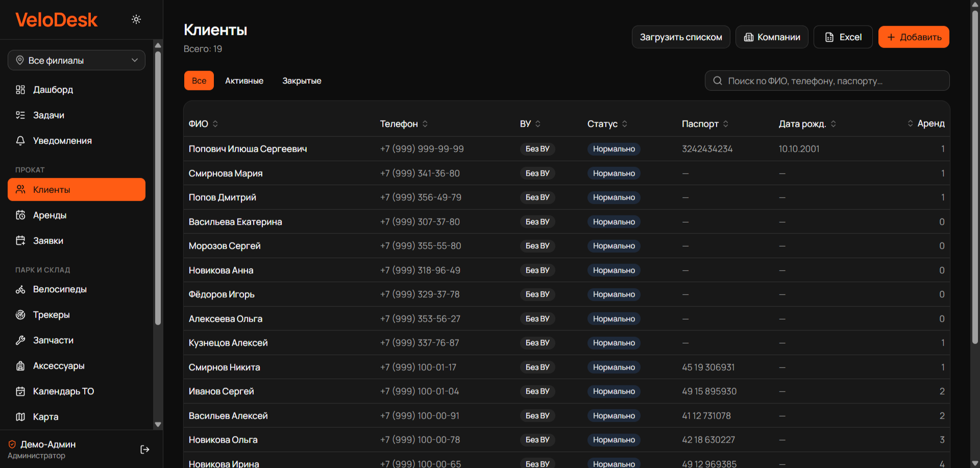Open the Трекеры tracker icon
The height and width of the screenshot is (468, 980).
coord(20,315)
